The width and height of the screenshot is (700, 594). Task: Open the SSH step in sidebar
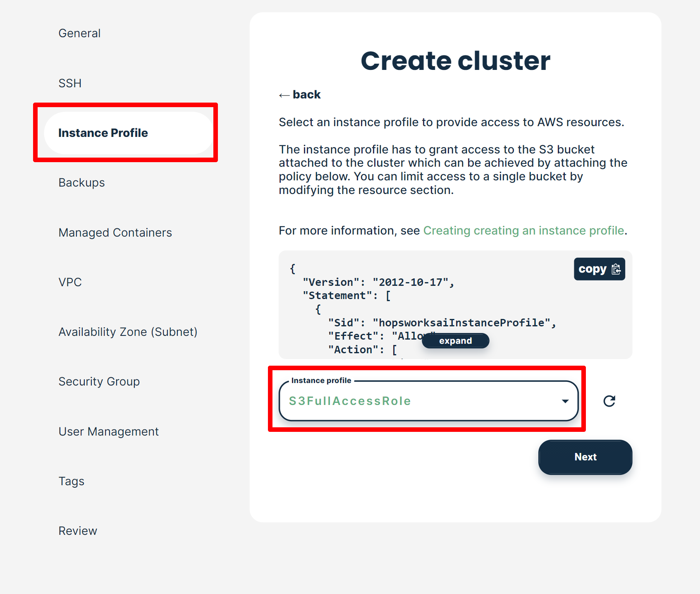click(x=70, y=83)
